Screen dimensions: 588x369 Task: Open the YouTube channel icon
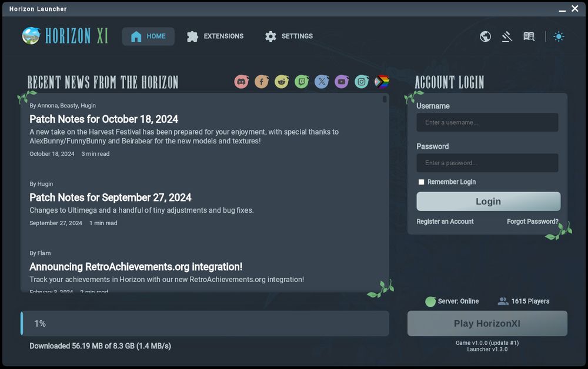click(342, 82)
